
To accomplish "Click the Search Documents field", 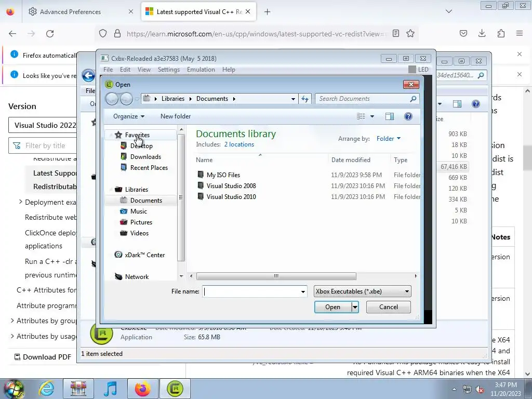I will (x=363, y=99).
